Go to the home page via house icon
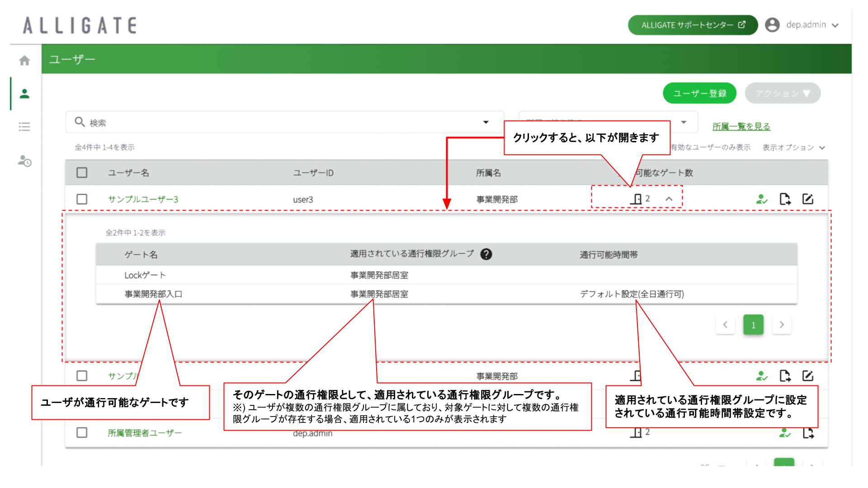Image resolution: width=868 pixels, height=488 pixels. tap(24, 61)
